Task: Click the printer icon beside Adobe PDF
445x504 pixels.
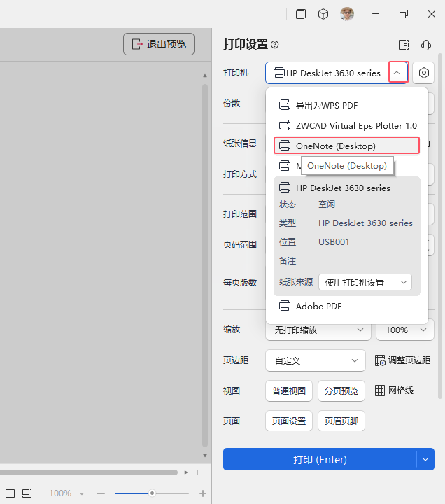Action: pos(285,306)
